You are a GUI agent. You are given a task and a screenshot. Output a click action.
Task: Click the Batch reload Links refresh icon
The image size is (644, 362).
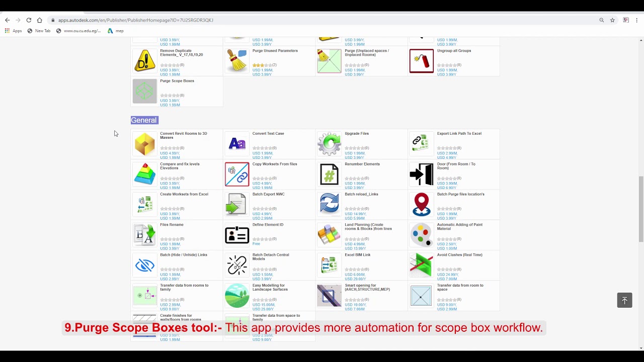click(329, 204)
